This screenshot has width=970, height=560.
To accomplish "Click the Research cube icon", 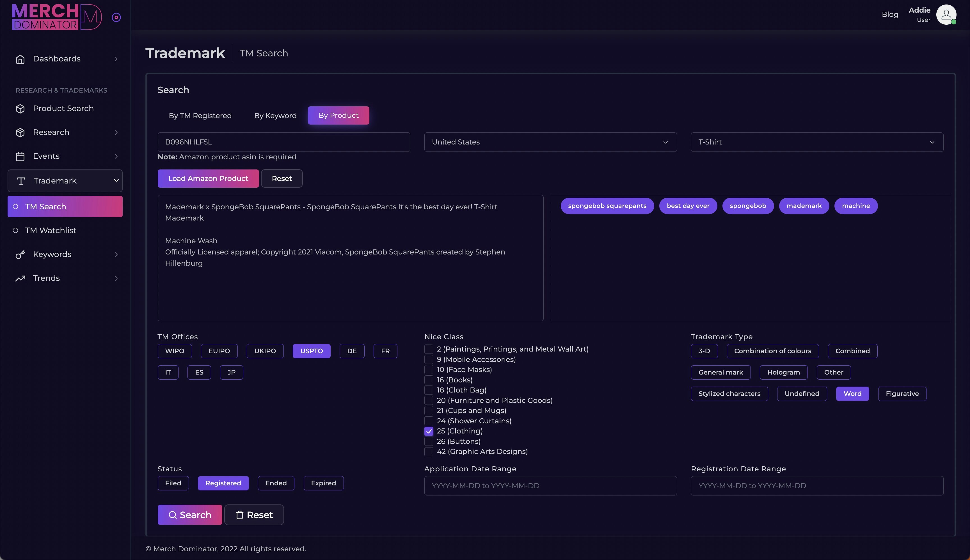I will pos(20,133).
